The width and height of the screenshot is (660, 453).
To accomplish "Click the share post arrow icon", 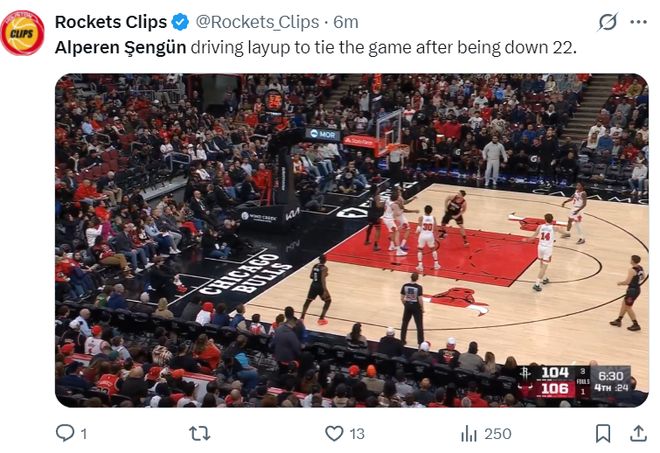I will click(637, 433).
